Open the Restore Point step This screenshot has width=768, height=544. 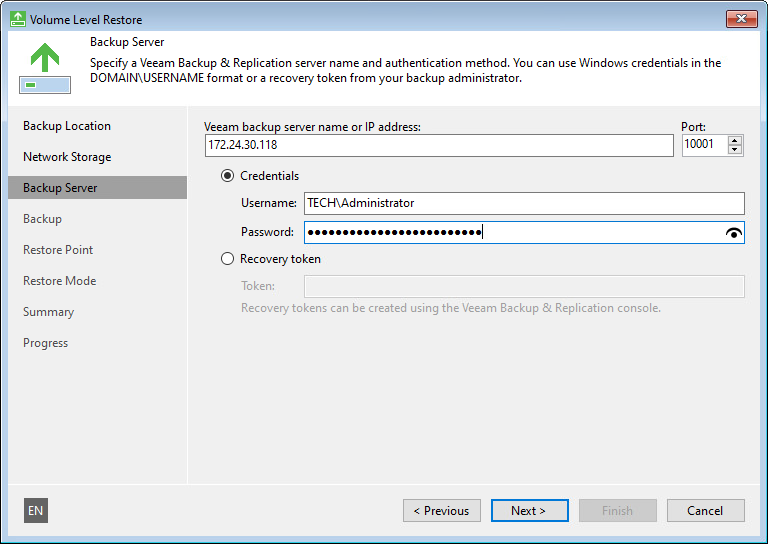(58, 250)
